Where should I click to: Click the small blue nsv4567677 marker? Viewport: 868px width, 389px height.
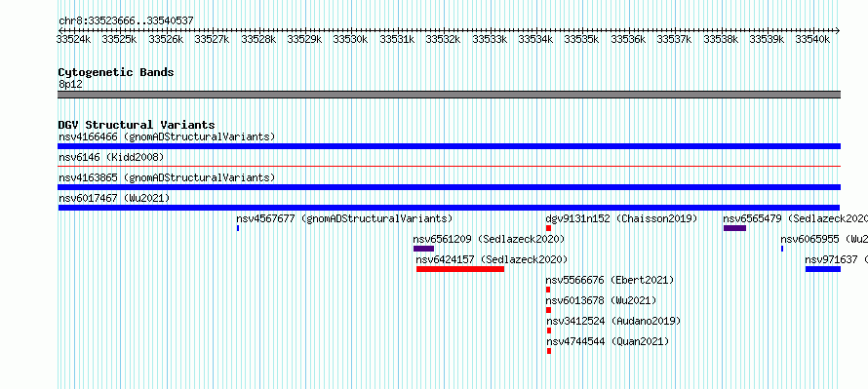(x=238, y=228)
